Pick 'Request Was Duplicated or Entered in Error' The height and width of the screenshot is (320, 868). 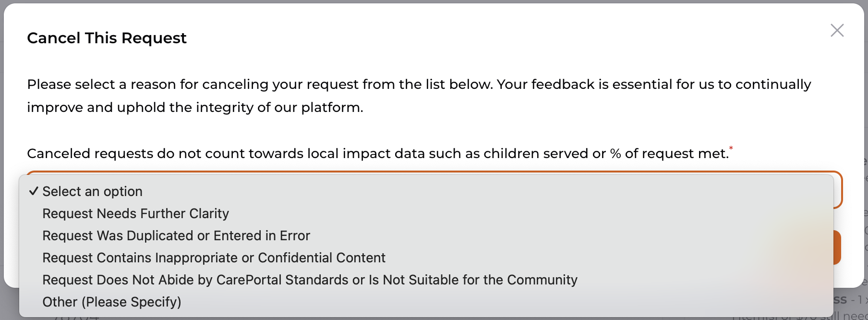pos(176,236)
